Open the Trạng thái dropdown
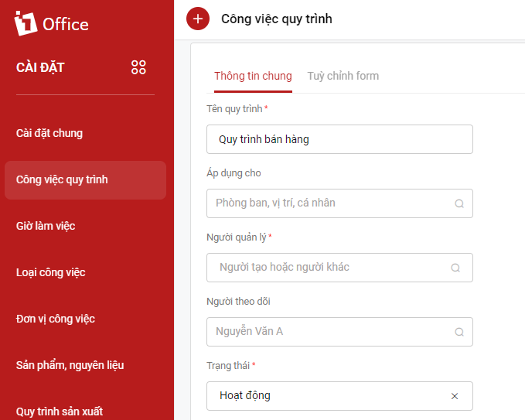 click(x=339, y=396)
